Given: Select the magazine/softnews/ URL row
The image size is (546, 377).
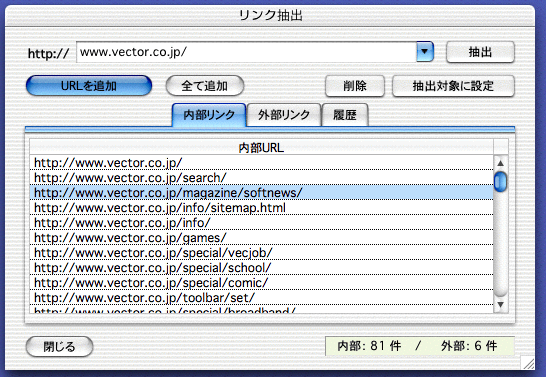Looking at the screenshot, I should (x=262, y=193).
